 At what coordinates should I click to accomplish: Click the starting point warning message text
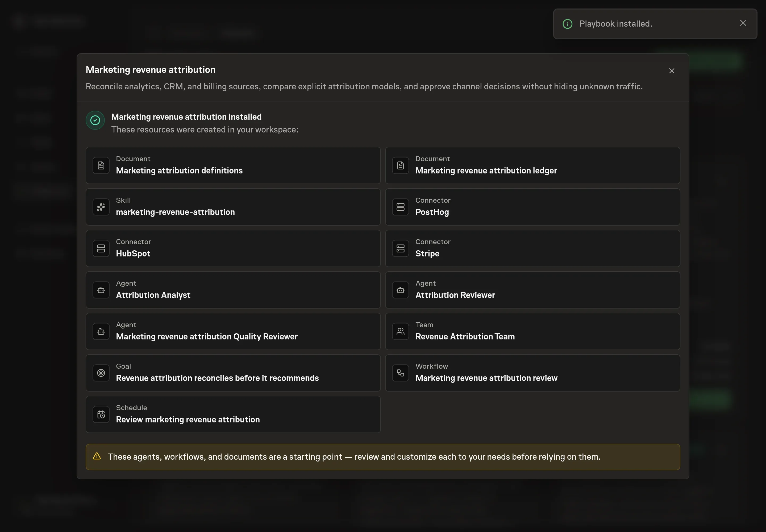354,457
